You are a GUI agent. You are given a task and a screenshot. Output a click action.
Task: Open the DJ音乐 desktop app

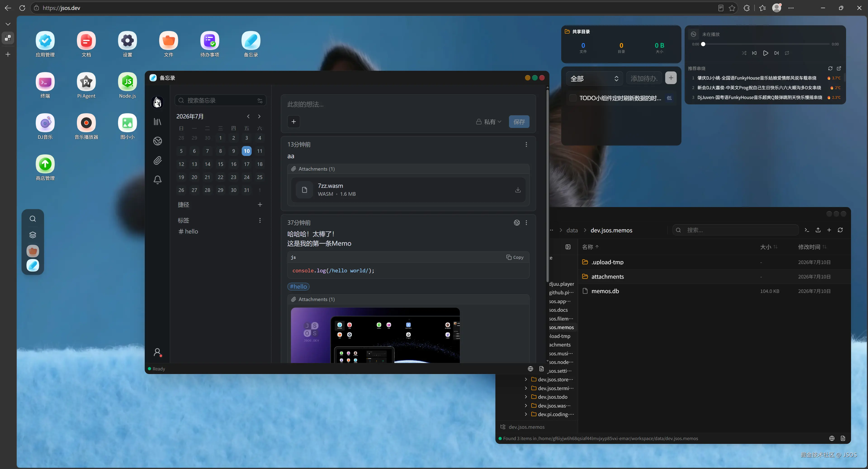pos(45,127)
